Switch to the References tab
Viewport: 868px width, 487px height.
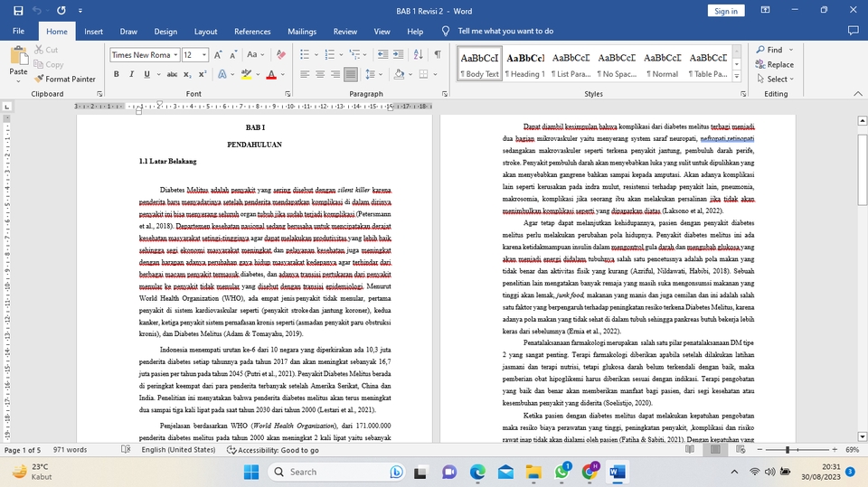tap(252, 32)
